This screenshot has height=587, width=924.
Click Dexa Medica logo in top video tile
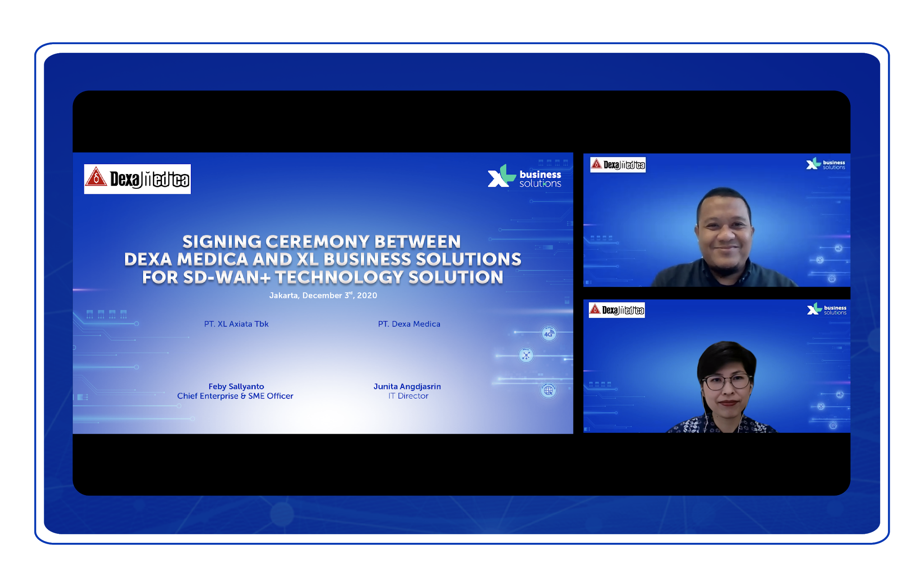[x=618, y=165]
